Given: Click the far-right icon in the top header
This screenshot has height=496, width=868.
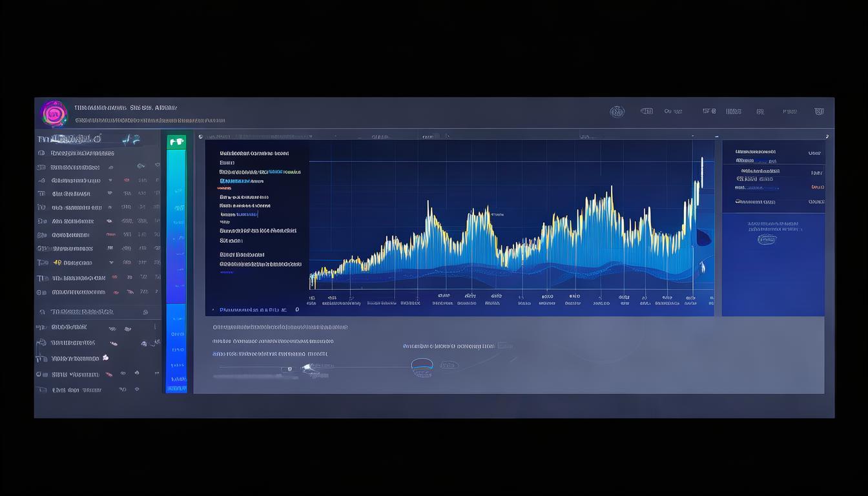Looking at the screenshot, I should pyautogui.click(x=819, y=111).
